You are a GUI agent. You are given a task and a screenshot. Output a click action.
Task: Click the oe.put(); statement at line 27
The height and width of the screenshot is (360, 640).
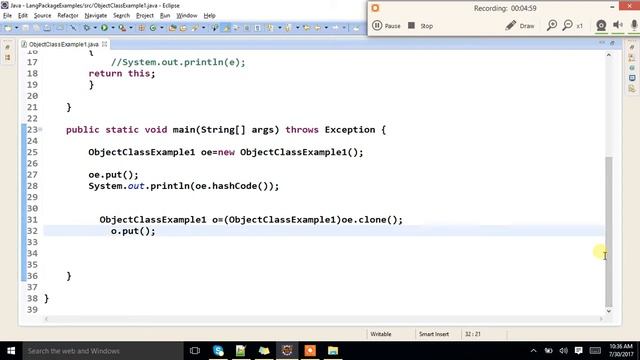point(113,175)
